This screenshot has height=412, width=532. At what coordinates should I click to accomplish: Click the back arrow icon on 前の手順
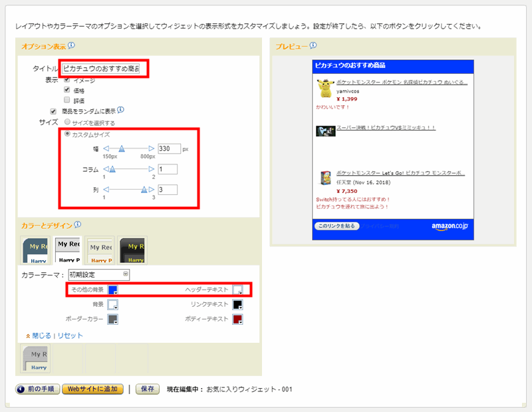click(21, 389)
